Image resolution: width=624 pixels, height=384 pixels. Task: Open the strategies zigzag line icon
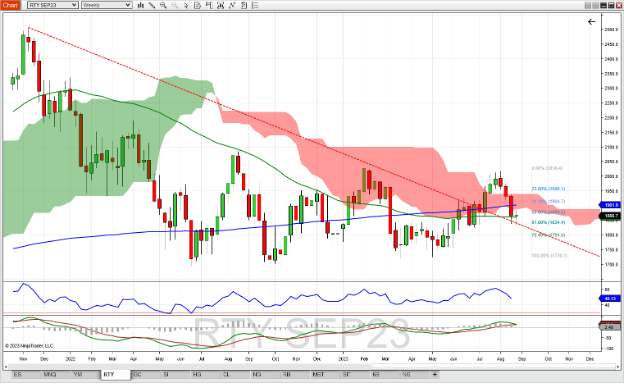click(232, 5)
